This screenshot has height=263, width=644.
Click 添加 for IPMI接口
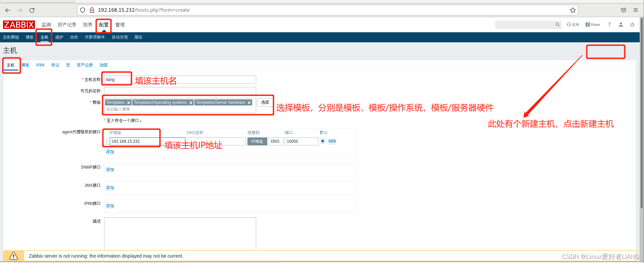click(110, 206)
